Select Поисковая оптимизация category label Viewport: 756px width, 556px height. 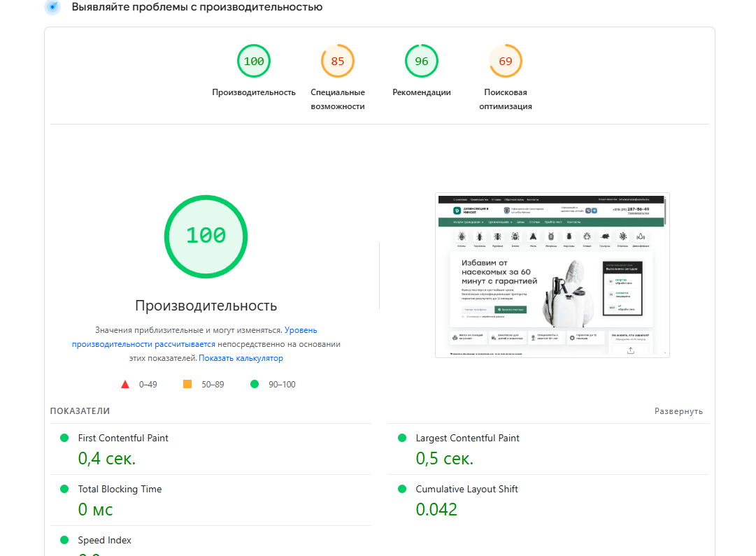point(506,99)
